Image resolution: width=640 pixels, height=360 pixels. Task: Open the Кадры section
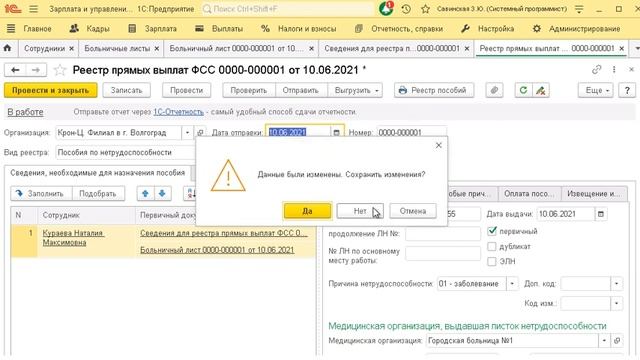[89, 29]
